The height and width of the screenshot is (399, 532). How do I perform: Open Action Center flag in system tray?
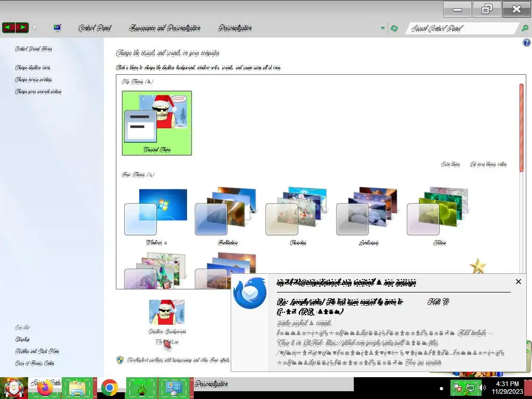(x=458, y=388)
